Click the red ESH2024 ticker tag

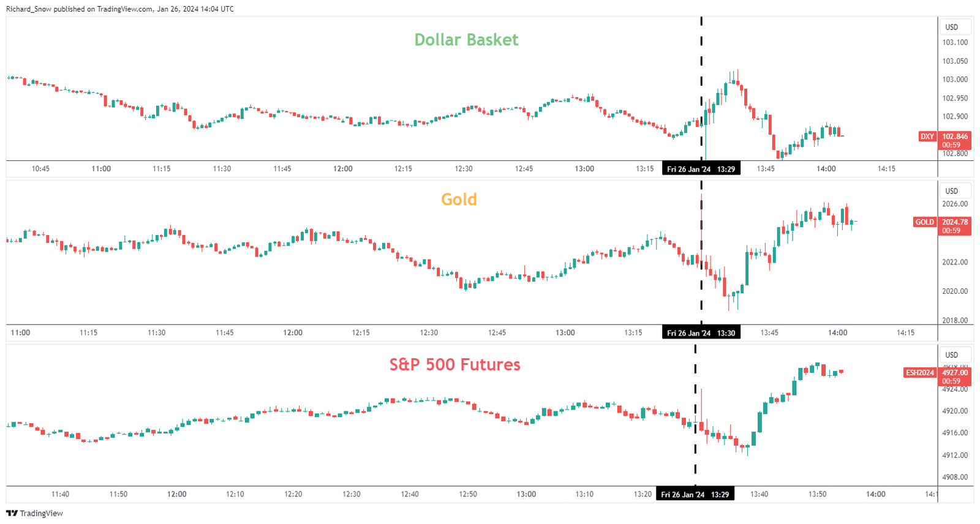pos(920,373)
